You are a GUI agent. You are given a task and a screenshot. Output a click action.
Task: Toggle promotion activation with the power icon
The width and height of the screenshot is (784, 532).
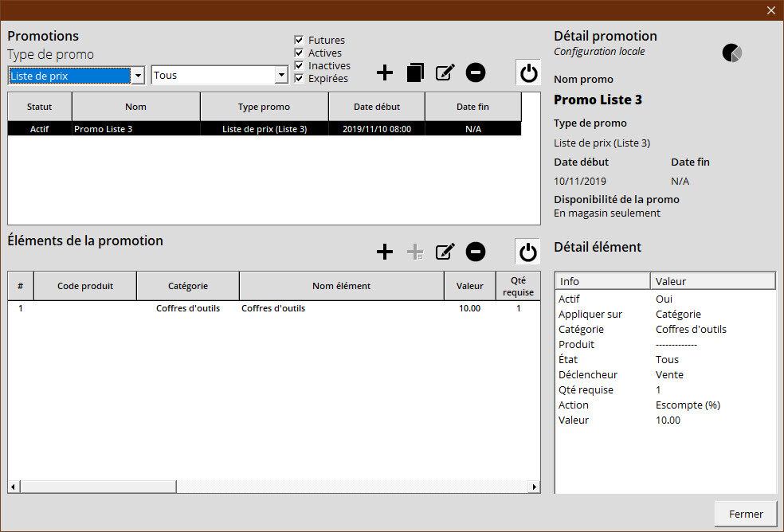(528, 73)
